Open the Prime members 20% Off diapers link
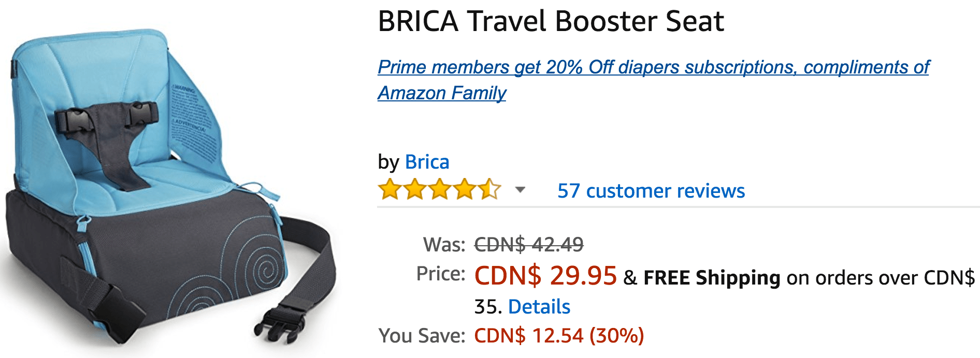 click(x=653, y=67)
